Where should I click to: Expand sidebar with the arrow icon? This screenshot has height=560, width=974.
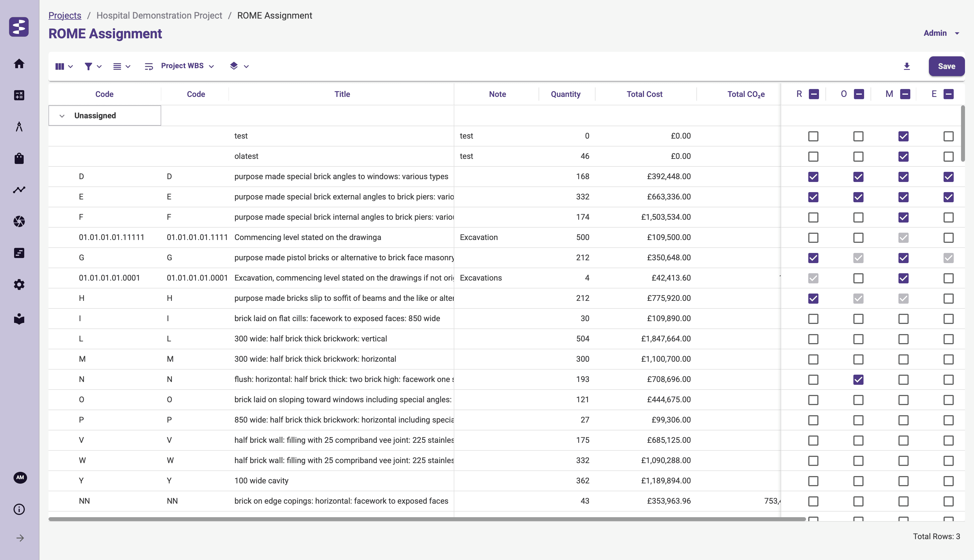20,538
